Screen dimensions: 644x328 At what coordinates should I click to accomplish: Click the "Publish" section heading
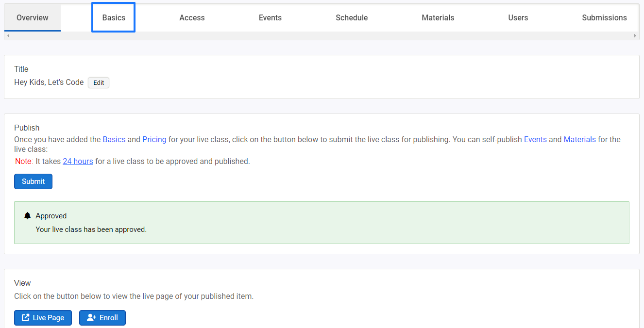pos(27,128)
